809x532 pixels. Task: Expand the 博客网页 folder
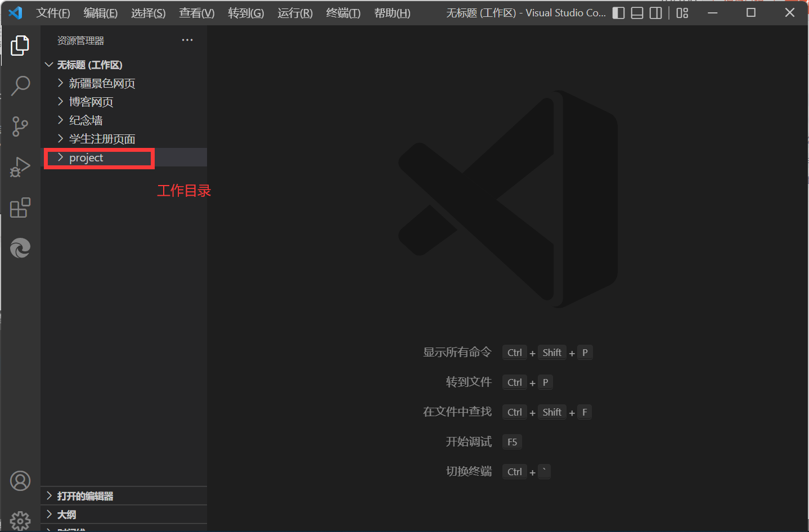tap(124, 102)
